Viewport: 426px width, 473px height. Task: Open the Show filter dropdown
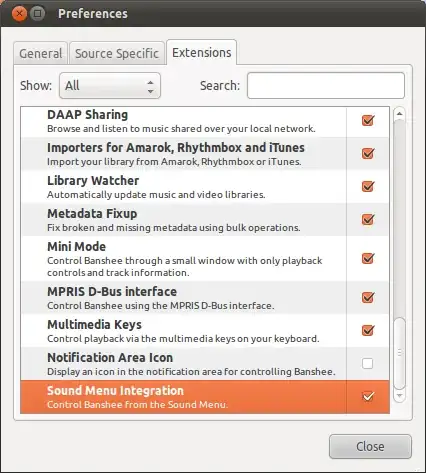110,86
